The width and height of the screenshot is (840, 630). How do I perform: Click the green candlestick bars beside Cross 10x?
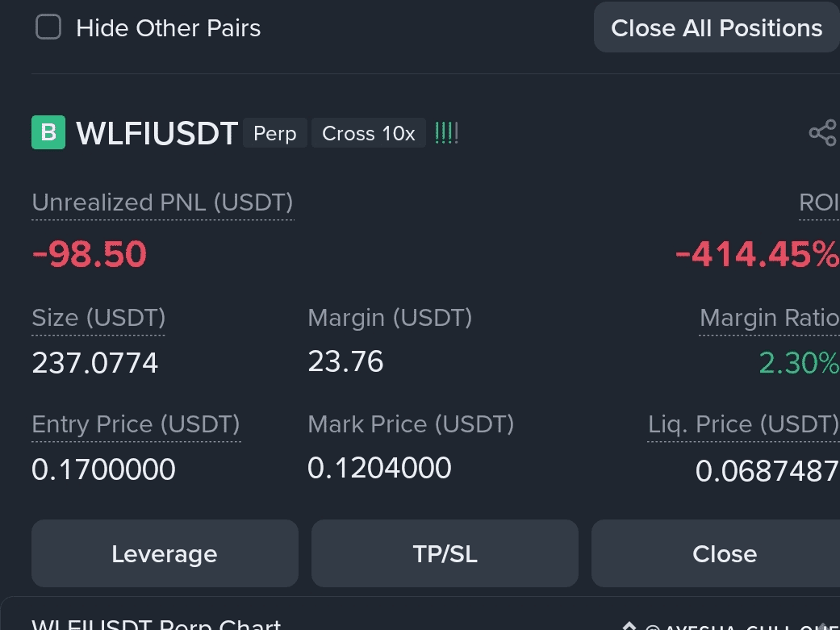445,132
